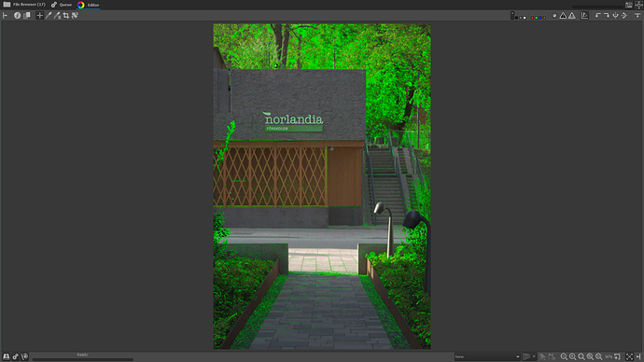Viewport: 644px width, 362px height.
Task: Zoom out with magnifier minus icon
Action: (x=564, y=356)
